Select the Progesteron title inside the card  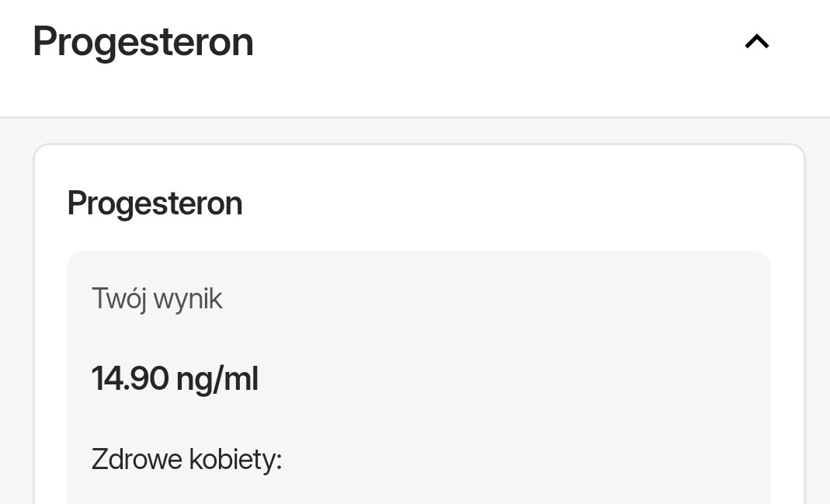155,203
